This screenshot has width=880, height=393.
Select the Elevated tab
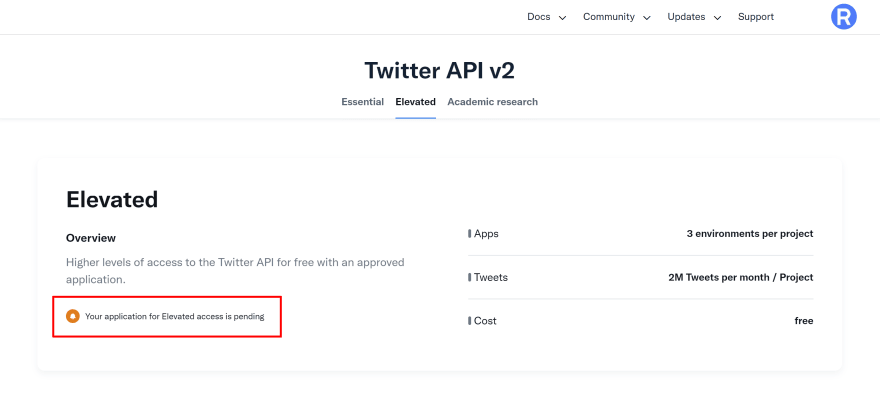(x=415, y=102)
